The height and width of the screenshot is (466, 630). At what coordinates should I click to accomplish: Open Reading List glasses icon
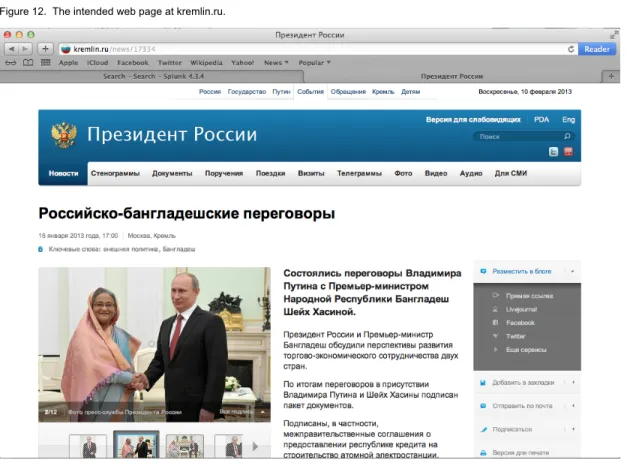pyautogui.click(x=10, y=63)
